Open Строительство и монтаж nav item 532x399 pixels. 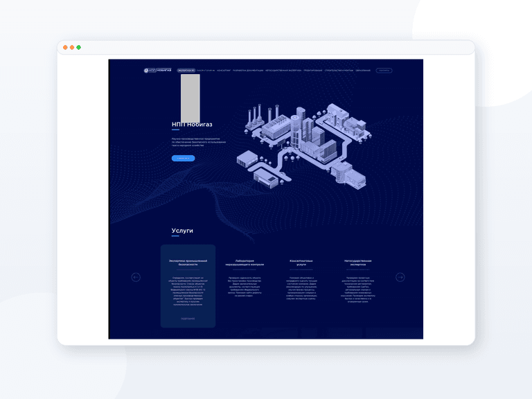click(x=339, y=71)
